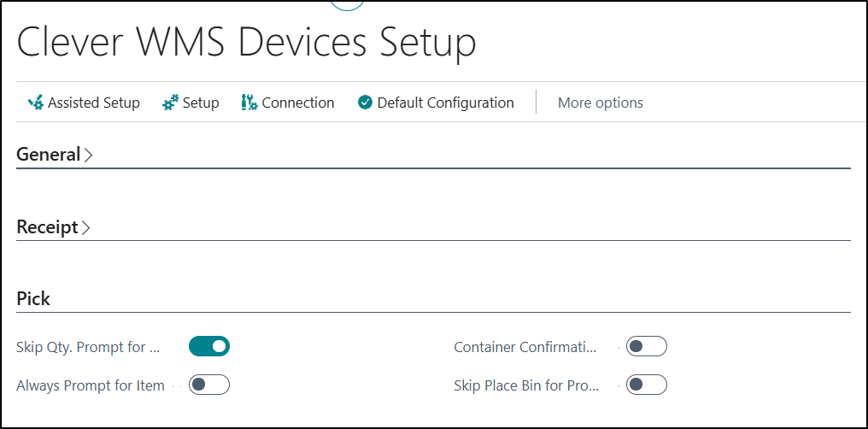Click Container Confirmation field label
Image resolution: width=868 pixels, height=429 pixels.
point(525,347)
